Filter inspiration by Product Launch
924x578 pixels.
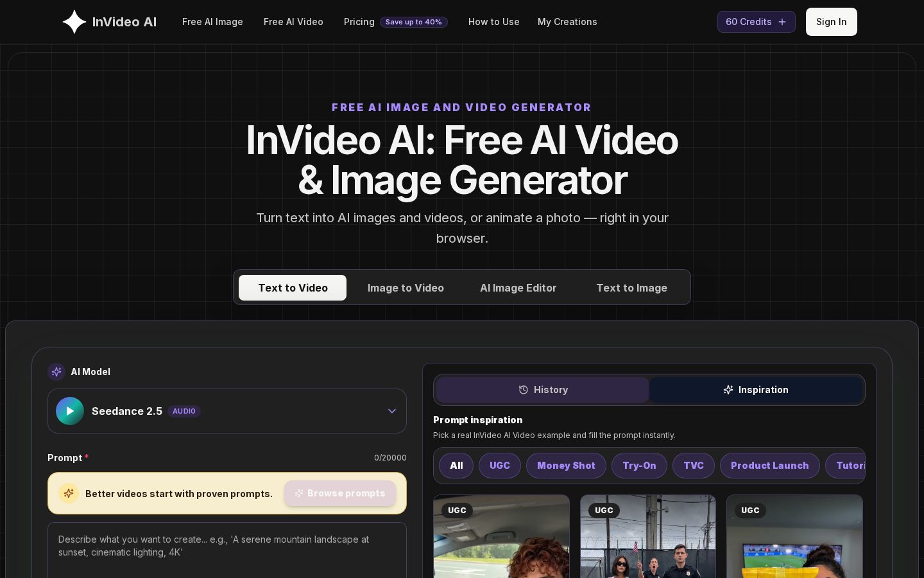(x=769, y=466)
